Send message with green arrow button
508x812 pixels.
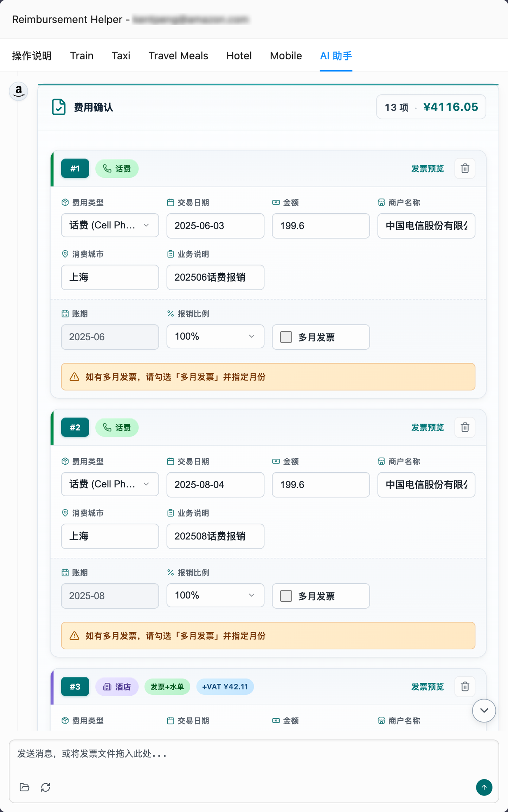pos(484,787)
